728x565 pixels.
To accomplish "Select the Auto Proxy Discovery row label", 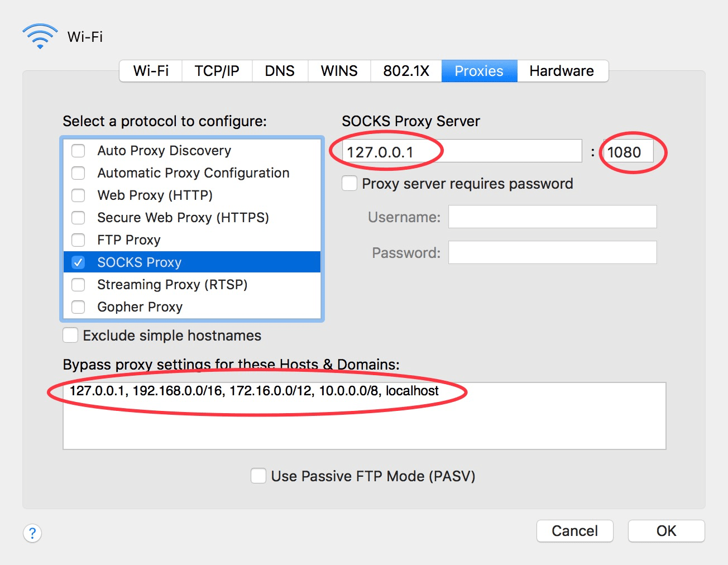I will (x=164, y=151).
